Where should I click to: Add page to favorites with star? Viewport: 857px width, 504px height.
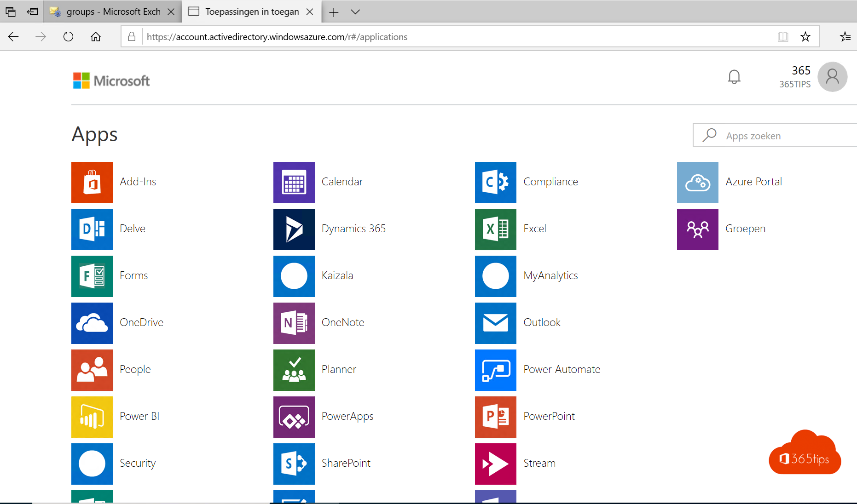[805, 37]
